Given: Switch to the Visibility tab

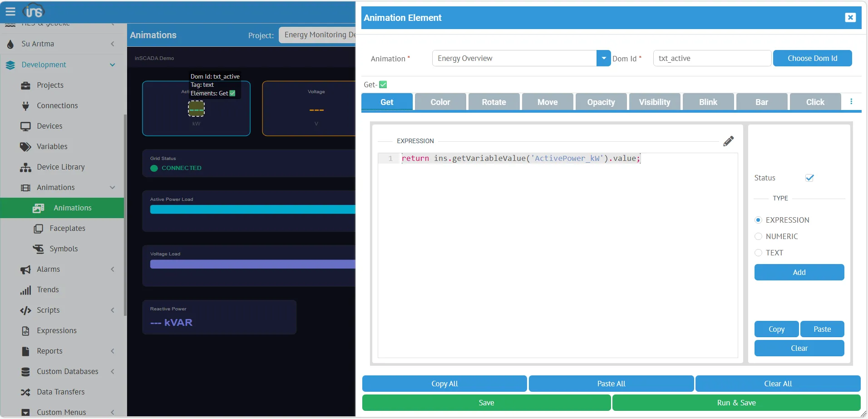Looking at the screenshot, I should click(x=654, y=102).
